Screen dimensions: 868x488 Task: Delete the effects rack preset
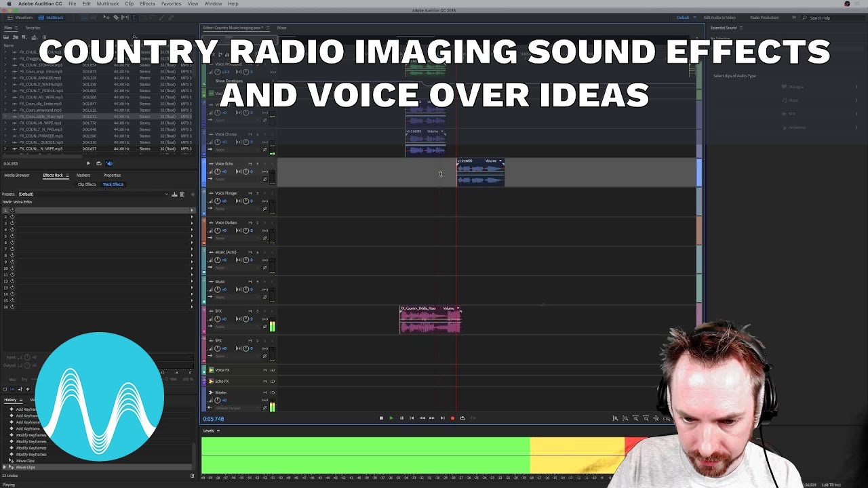click(x=182, y=195)
